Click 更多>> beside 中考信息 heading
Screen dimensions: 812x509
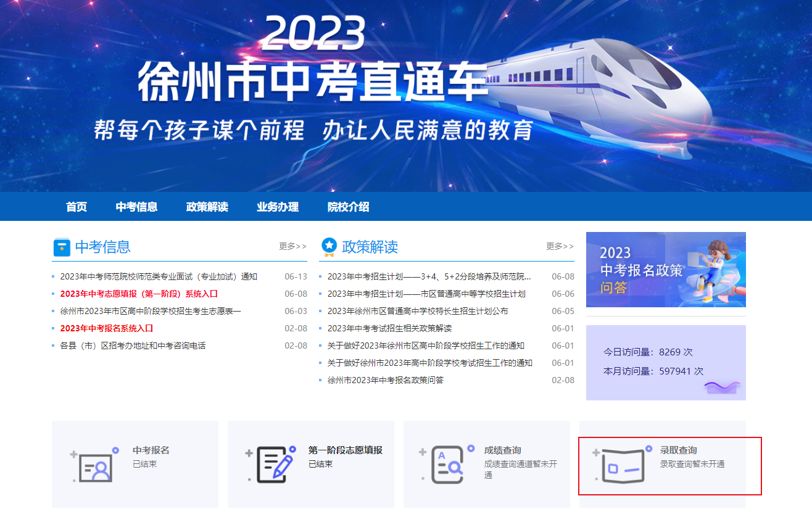tap(292, 246)
